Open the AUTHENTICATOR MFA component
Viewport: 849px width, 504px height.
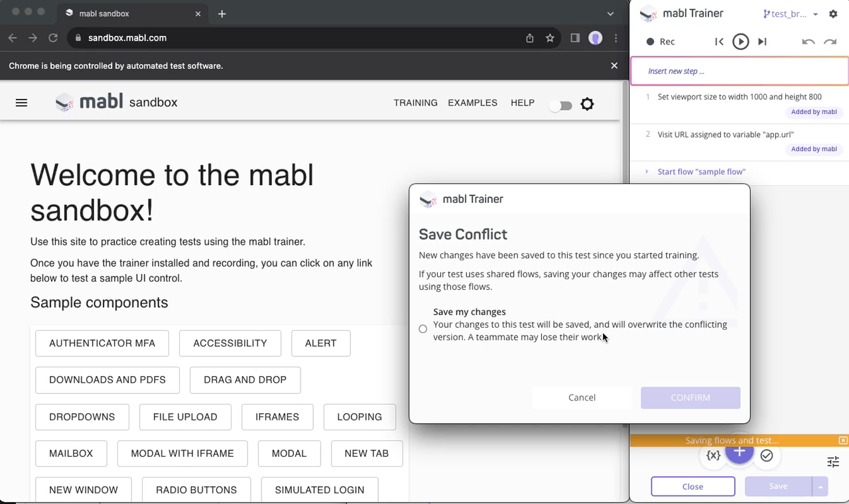pyautogui.click(x=102, y=343)
